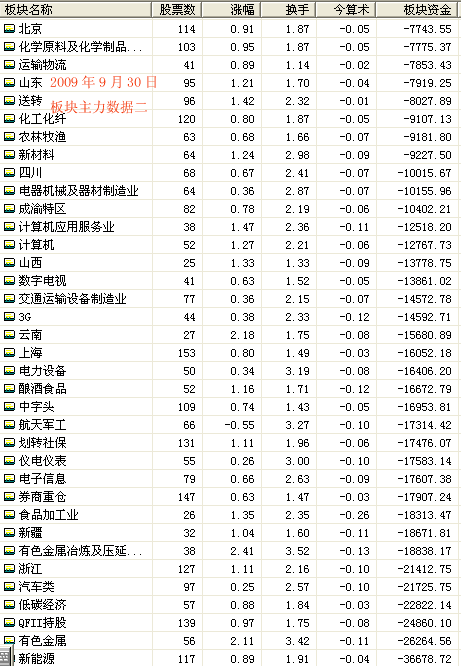Click capital flow value -7743.55
Viewport: 461px width, 666px height.
[427, 29]
